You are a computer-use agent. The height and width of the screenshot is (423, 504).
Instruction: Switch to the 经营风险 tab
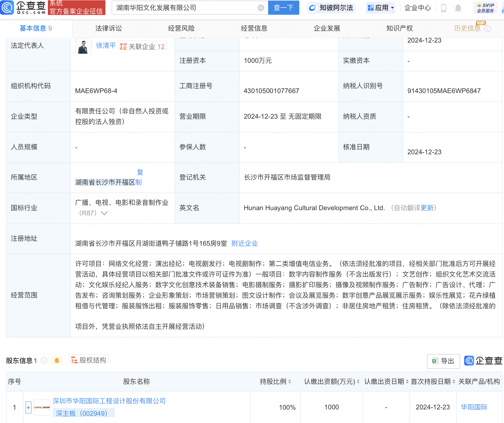[181, 28]
